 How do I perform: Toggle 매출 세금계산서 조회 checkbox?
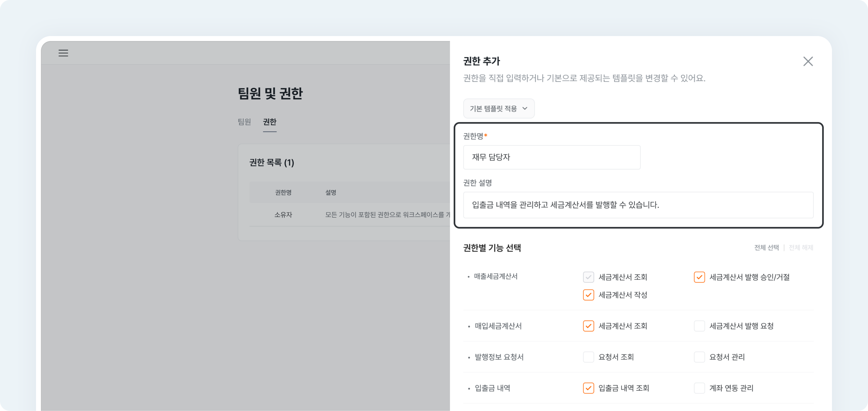[x=588, y=277]
